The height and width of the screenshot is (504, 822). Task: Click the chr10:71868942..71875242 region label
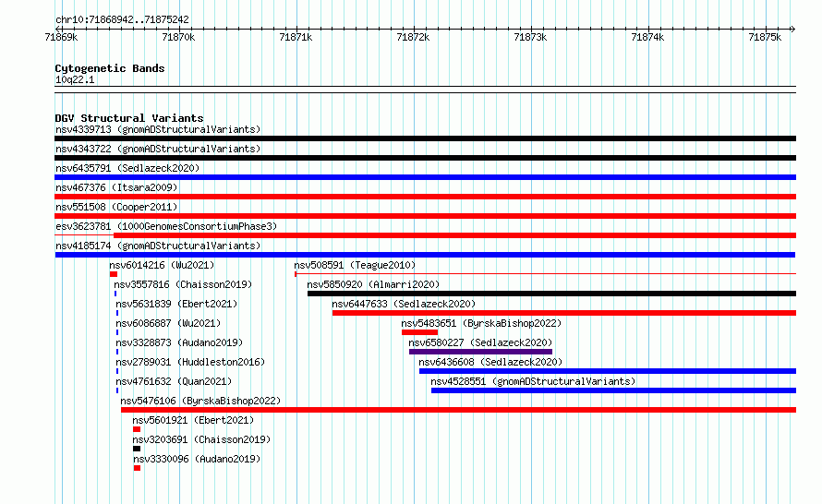(x=122, y=20)
